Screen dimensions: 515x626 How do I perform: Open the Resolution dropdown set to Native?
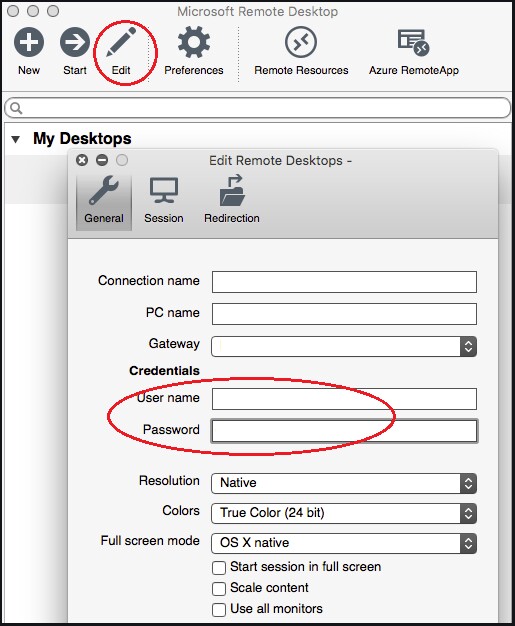click(x=344, y=483)
